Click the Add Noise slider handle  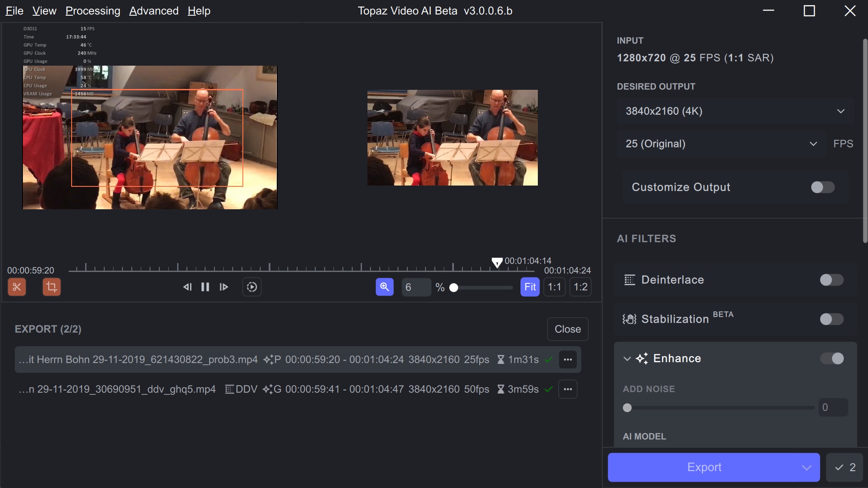pyautogui.click(x=627, y=408)
